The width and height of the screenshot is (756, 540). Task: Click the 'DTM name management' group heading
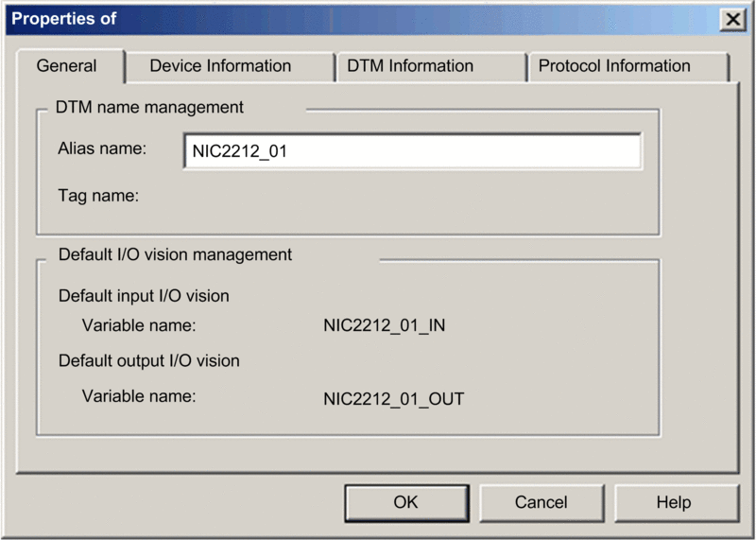pyautogui.click(x=149, y=108)
